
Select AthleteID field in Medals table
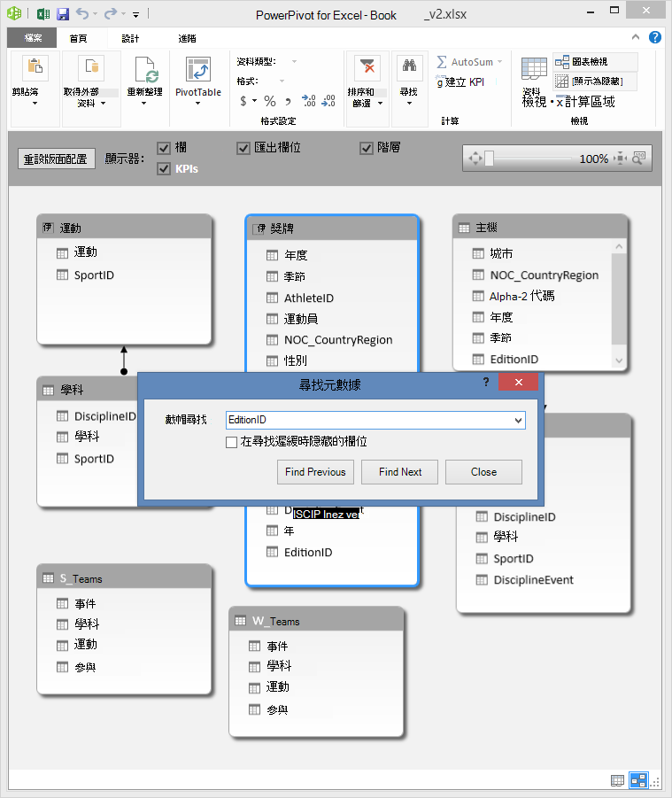[x=309, y=298]
